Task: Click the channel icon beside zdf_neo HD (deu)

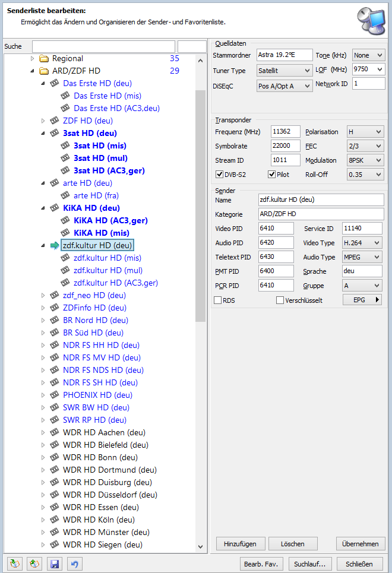Action: (55, 295)
